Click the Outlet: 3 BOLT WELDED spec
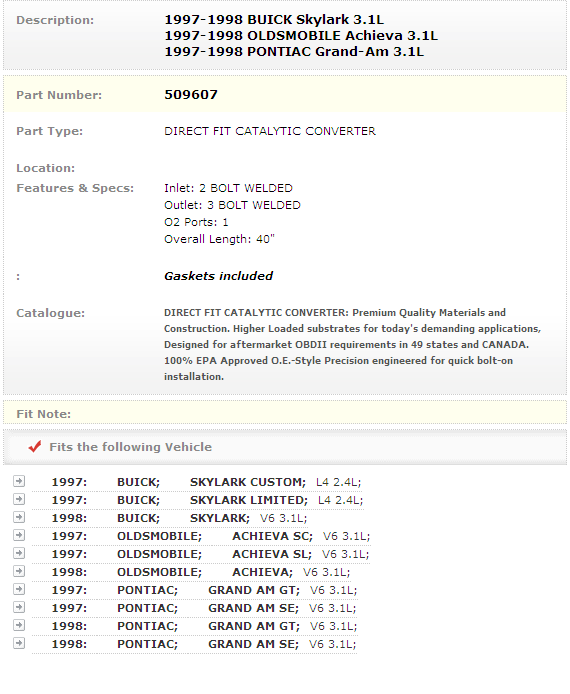 232,205
